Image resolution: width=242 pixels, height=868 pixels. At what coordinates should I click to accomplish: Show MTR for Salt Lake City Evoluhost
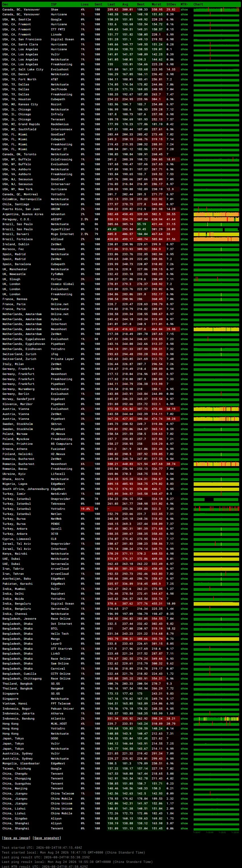click(x=184, y=70)
